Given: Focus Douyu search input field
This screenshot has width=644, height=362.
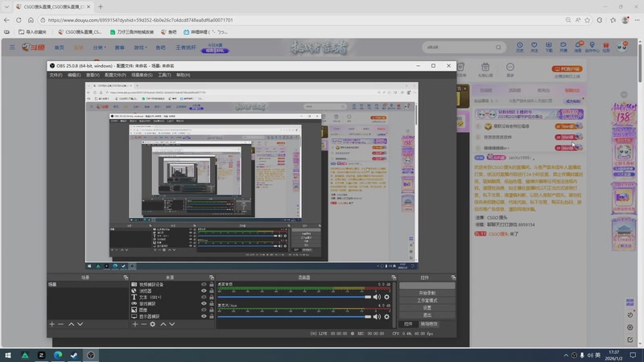Looking at the screenshot, I should 459,47.
